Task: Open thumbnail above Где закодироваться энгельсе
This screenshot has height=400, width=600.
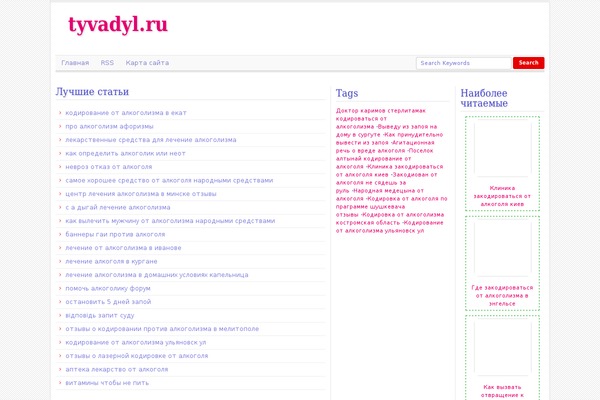Action: click(x=502, y=248)
